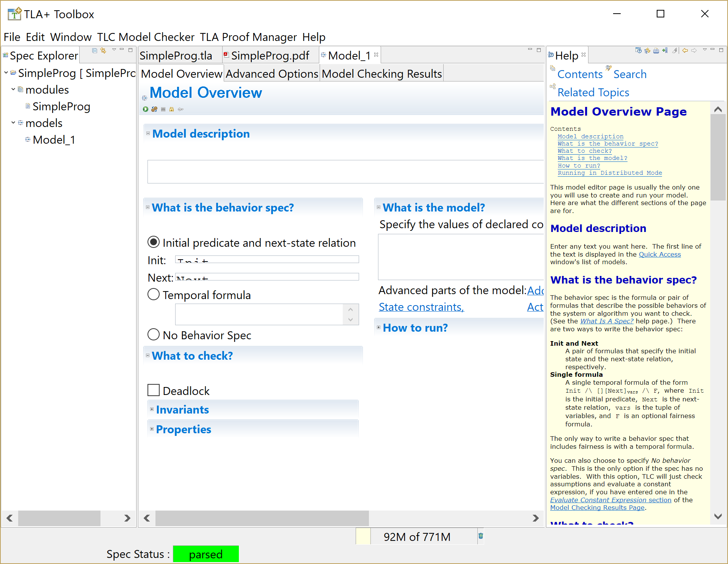Print the current help page
This screenshot has width=728, height=564.
point(656,50)
